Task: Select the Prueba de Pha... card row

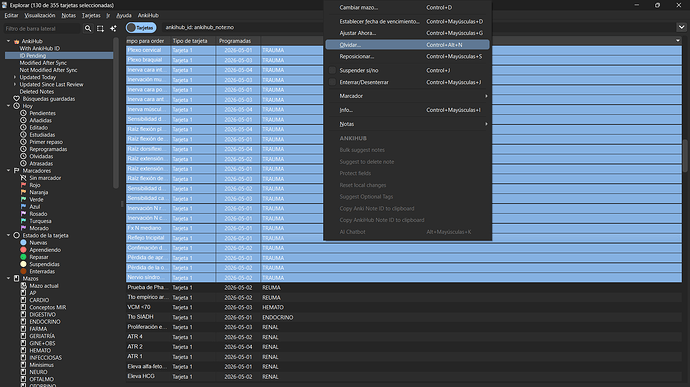Action: pyautogui.click(x=404, y=287)
